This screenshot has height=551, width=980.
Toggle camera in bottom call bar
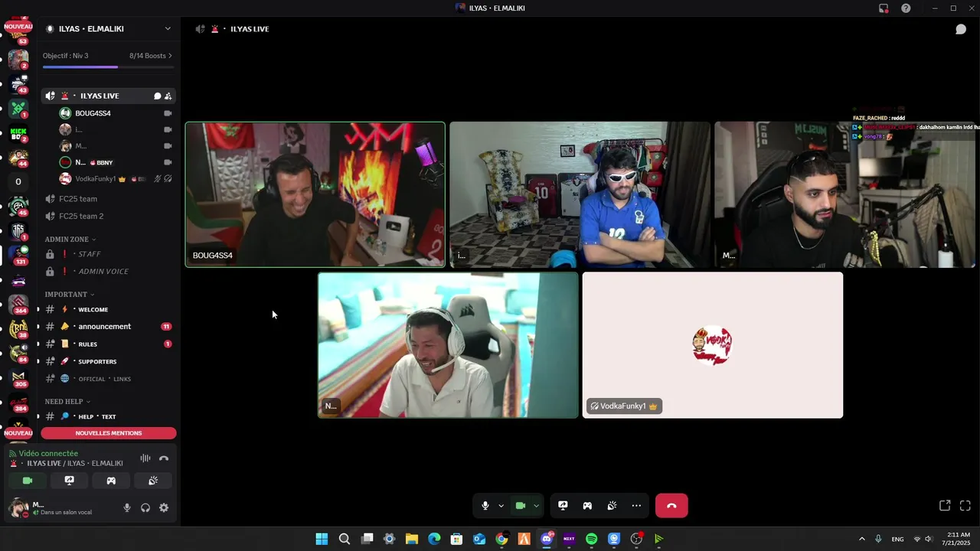pos(521,506)
